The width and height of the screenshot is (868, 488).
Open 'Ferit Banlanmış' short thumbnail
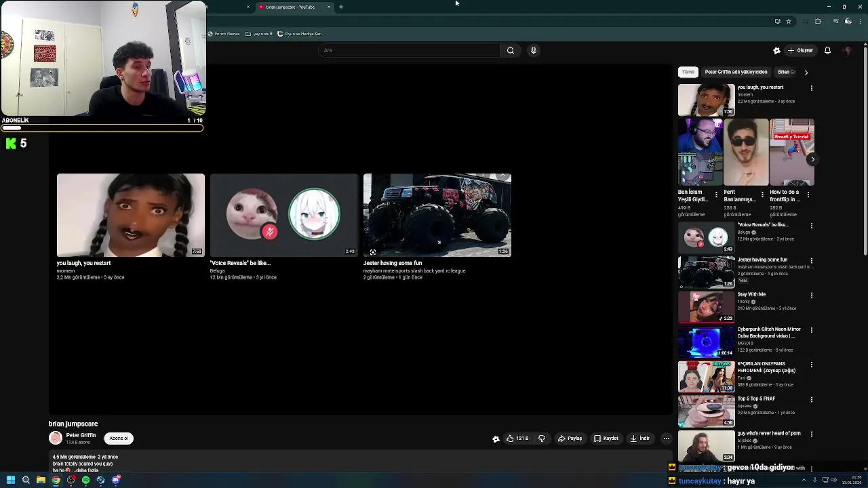[x=747, y=152]
